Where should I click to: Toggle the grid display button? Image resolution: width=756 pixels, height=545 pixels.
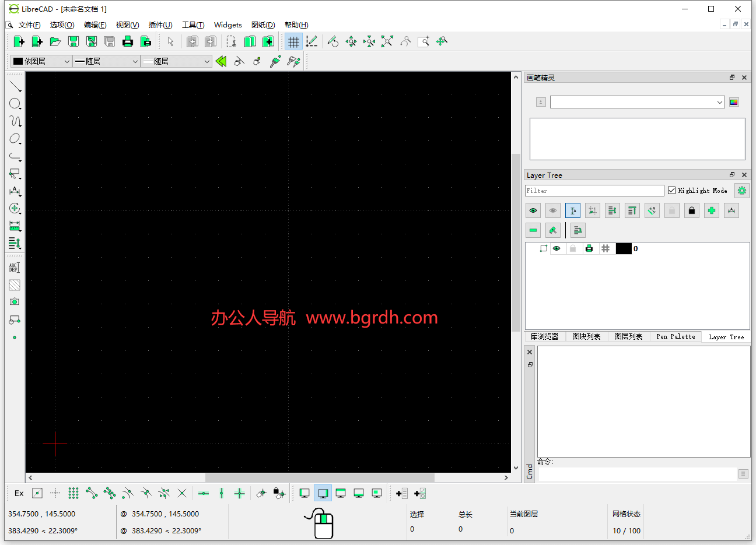[293, 41]
